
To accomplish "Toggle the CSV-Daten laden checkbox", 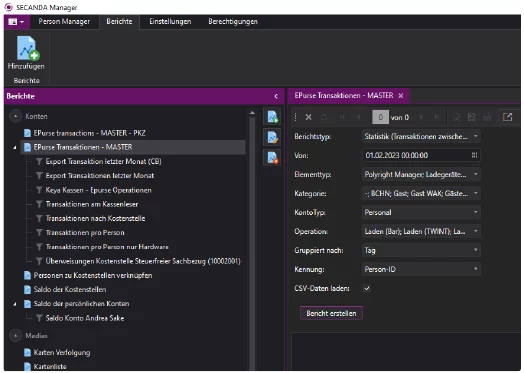I will tap(367, 288).
